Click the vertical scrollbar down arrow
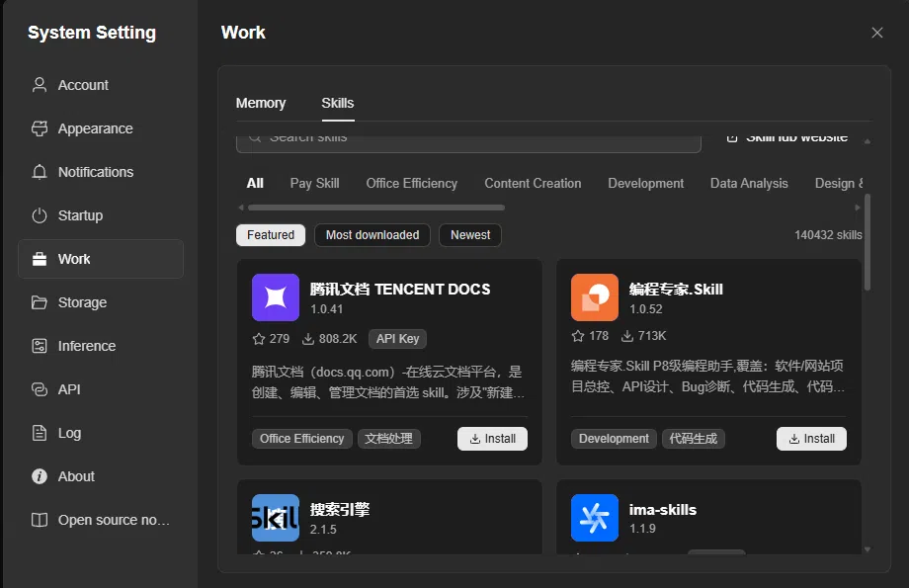The width and height of the screenshot is (909, 588). [868, 549]
